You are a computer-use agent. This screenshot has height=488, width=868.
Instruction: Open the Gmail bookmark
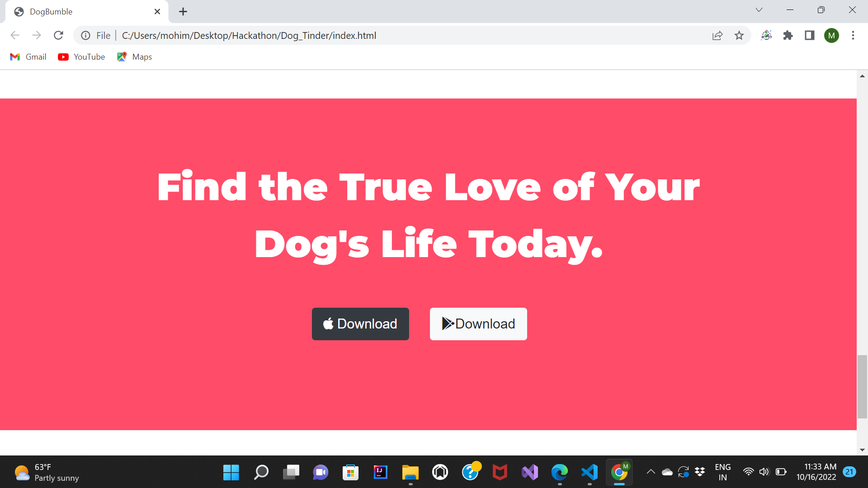tap(28, 57)
